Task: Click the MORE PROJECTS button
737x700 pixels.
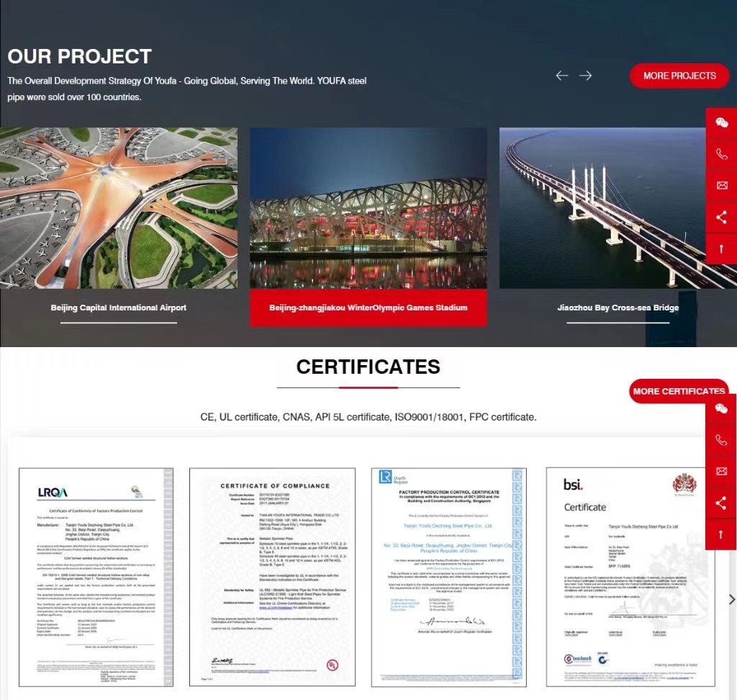Action: 679,76
